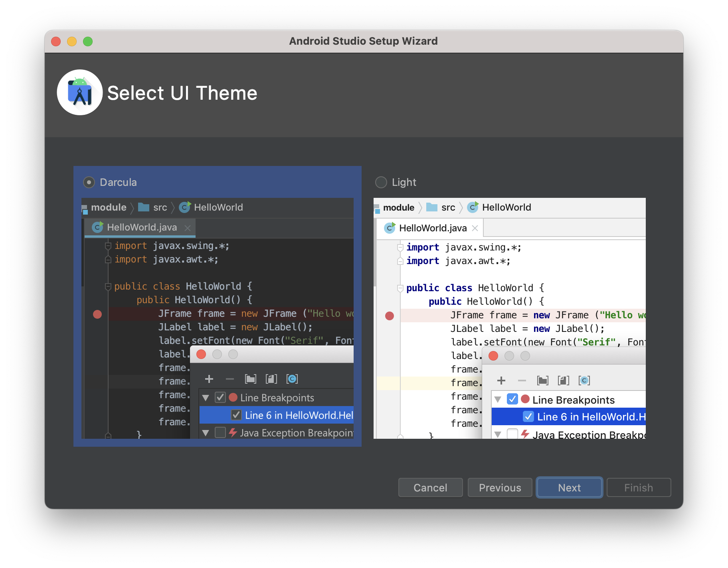The width and height of the screenshot is (728, 568).
Task: Click the group-by-class icon in Darcula preview
Action: coord(292,379)
